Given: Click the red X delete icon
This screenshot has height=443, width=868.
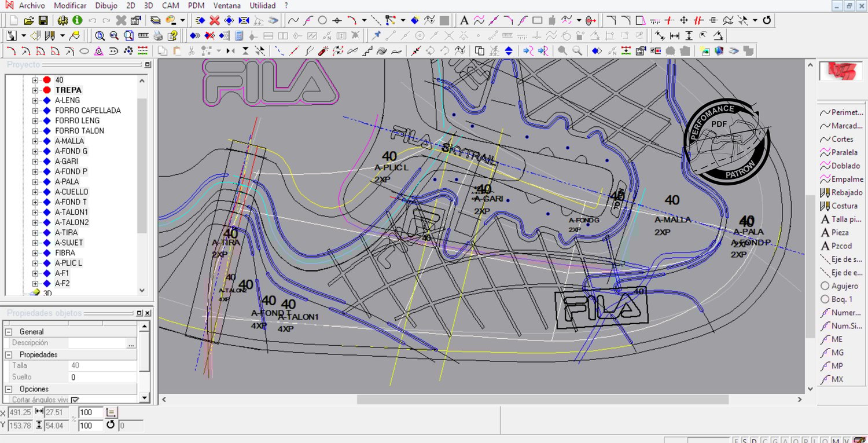Looking at the screenshot, I should (214, 20).
